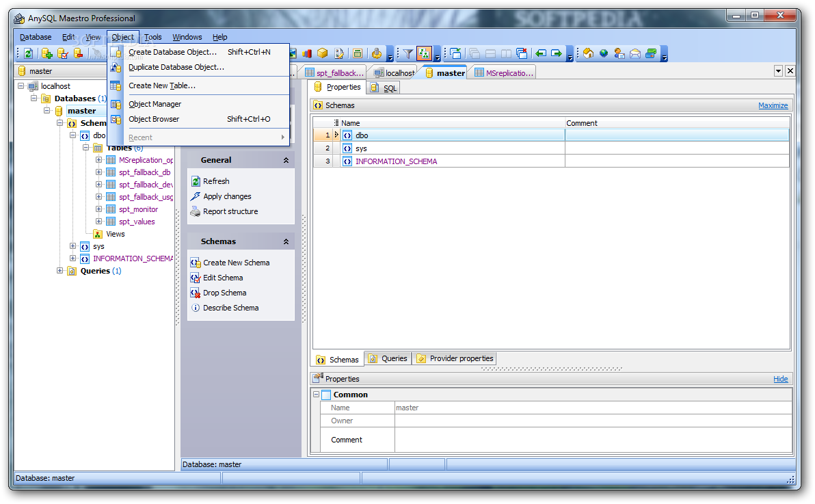Screen dimensions: 815x504
Task: Expand the sys schema tree node
Action: click(x=72, y=246)
